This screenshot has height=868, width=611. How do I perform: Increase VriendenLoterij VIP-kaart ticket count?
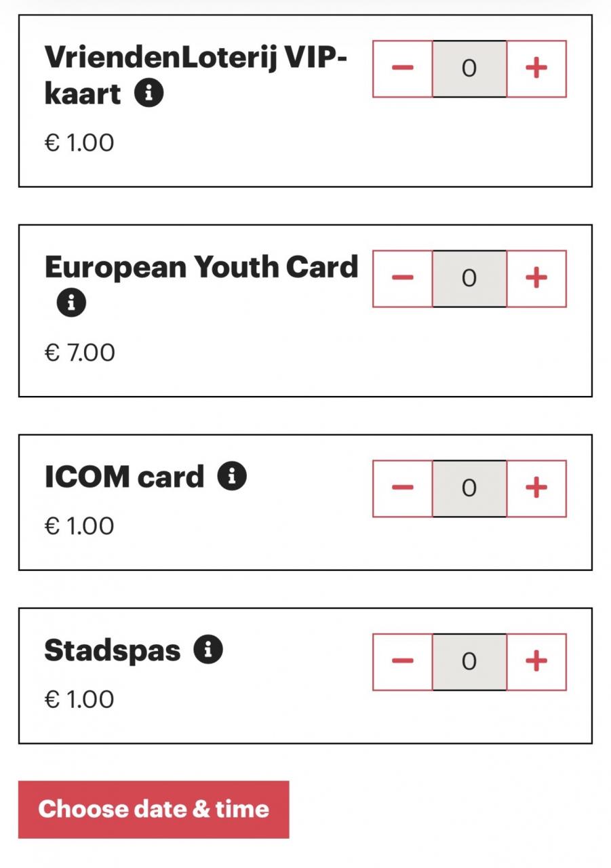[x=536, y=68]
